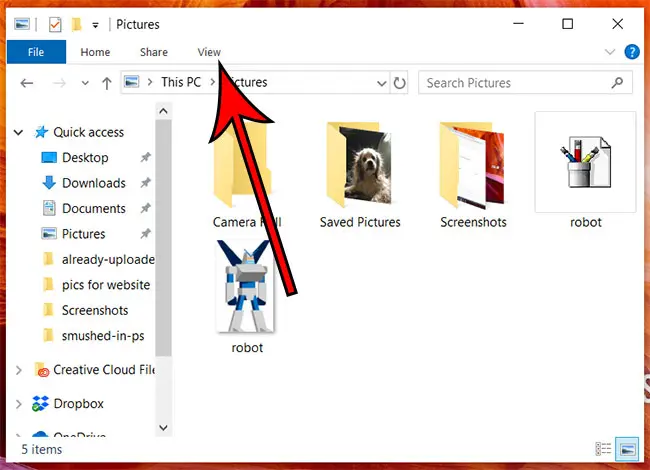The height and width of the screenshot is (470, 650).
Task: Maximize the Pictures window
Action: (x=568, y=24)
